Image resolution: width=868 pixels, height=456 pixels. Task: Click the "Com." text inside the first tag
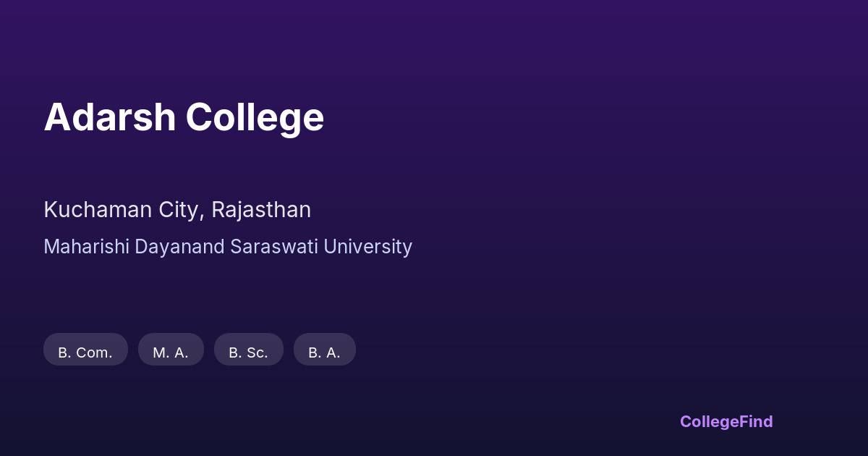pos(94,353)
